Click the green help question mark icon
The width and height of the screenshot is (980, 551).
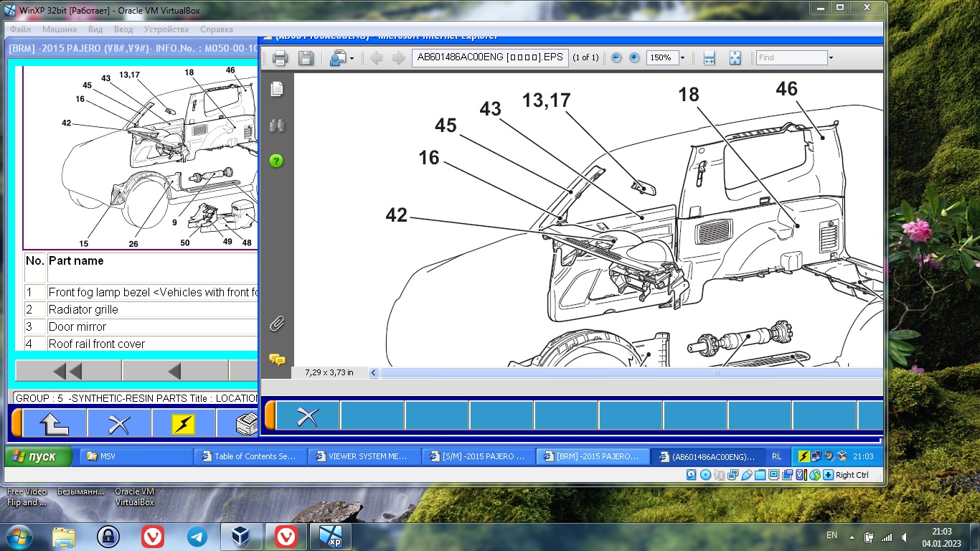(x=277, y=161)
